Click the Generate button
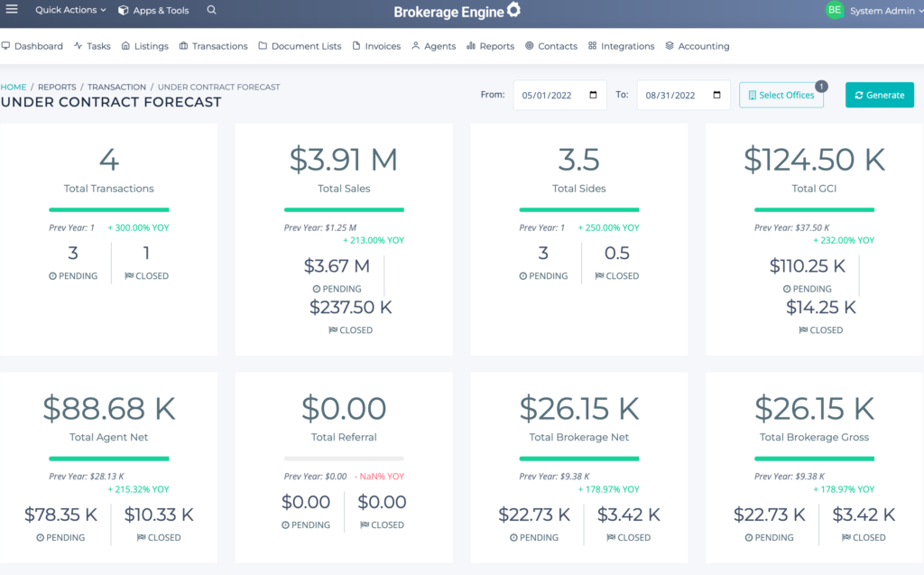 click(x=879, y=94)
